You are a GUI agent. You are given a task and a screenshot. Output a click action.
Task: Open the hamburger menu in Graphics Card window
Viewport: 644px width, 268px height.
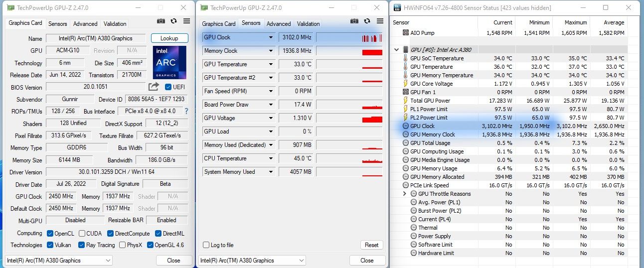pyautogui.click(x=186, y=21)
